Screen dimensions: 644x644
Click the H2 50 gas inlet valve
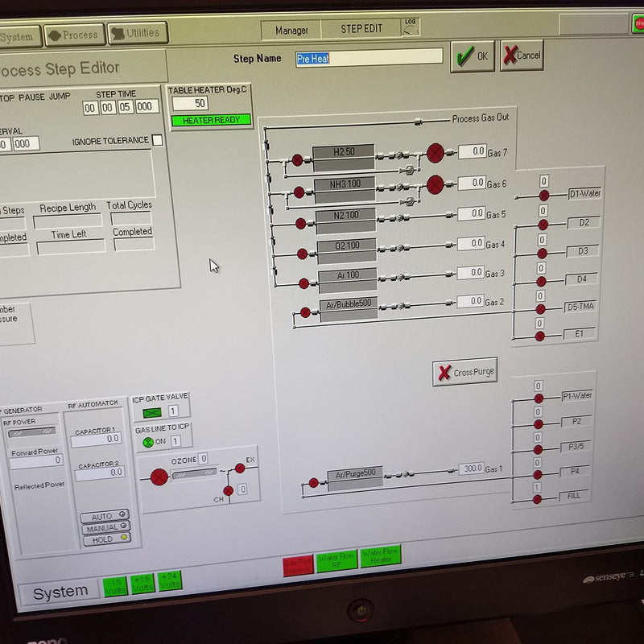click(x=297, y=160)
